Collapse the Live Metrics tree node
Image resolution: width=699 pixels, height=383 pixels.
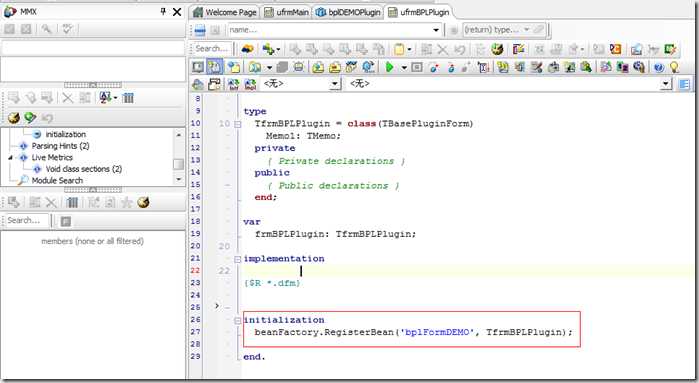10,157
